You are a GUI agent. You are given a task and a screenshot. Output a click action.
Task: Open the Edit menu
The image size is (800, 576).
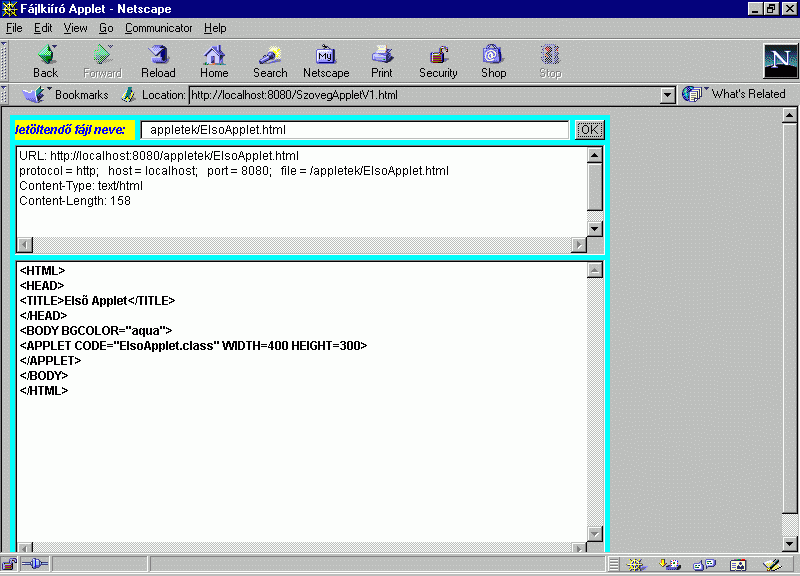[x=43, y=28]
